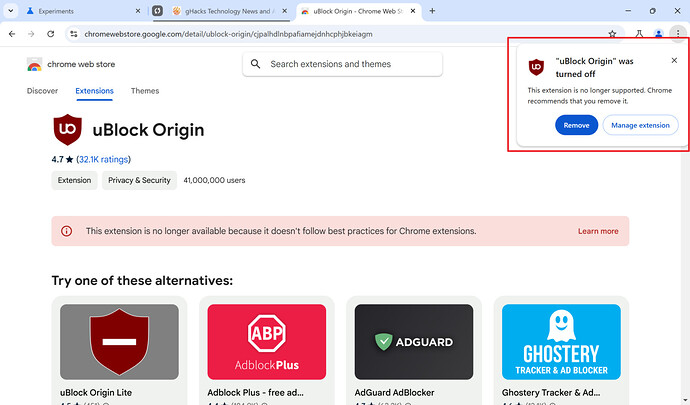Focus the Search extensions and themes field
Screen dimensions: 690x405
pyautogui.click(x=350, y=64)
